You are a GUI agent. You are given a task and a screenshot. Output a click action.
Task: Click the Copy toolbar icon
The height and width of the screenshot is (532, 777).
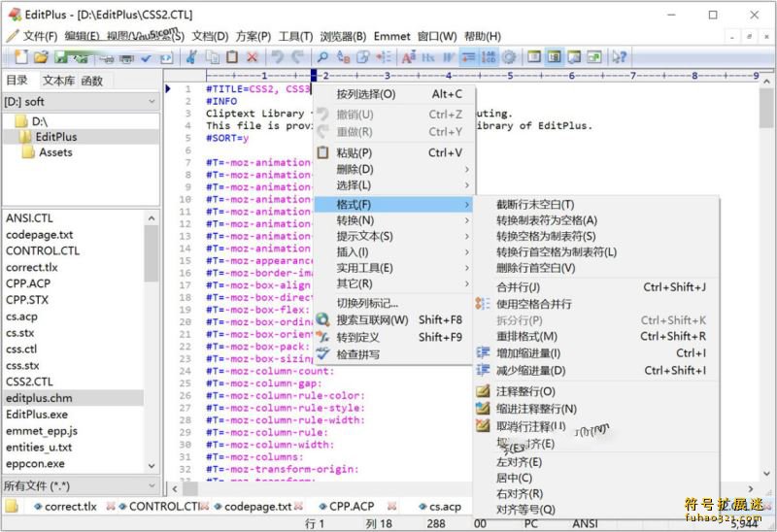[213, 57]
